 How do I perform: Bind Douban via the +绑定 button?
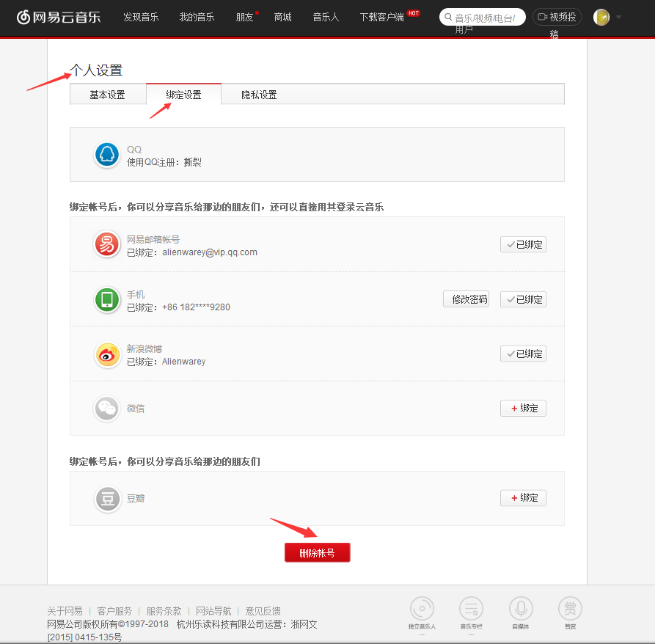pos(523,497)
